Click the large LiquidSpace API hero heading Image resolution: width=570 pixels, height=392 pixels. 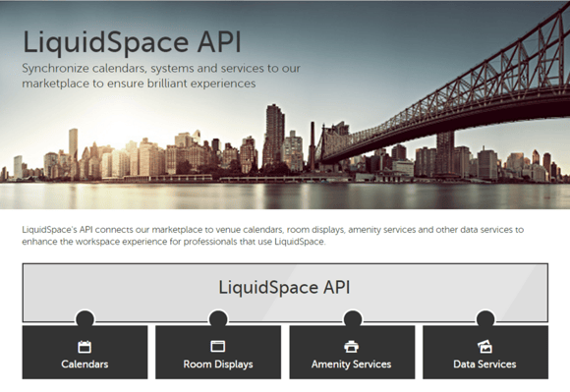(x=132, y=43)
